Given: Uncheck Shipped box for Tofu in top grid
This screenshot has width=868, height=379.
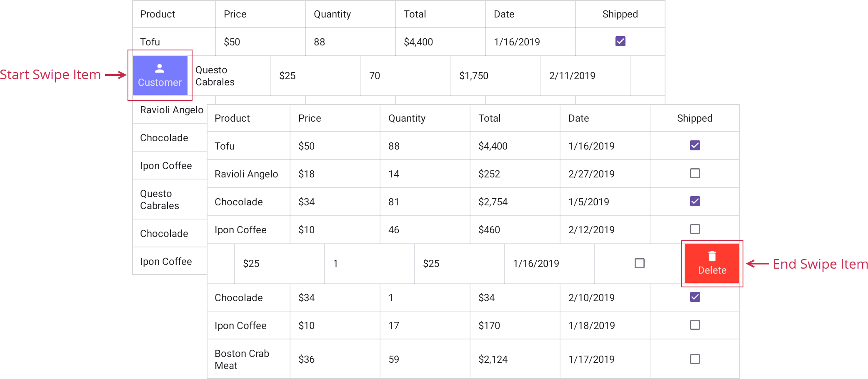Looking at the screenshot, I should (620, 41).
